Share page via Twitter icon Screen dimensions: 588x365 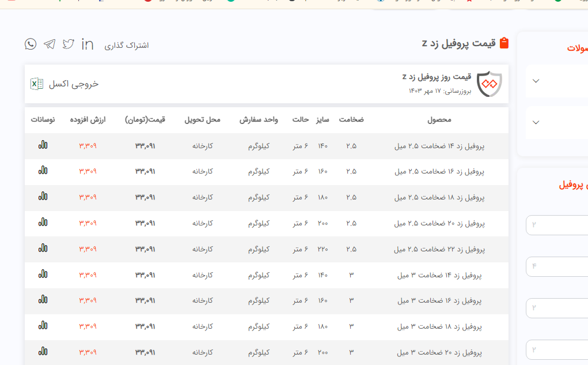click(69, 44)
